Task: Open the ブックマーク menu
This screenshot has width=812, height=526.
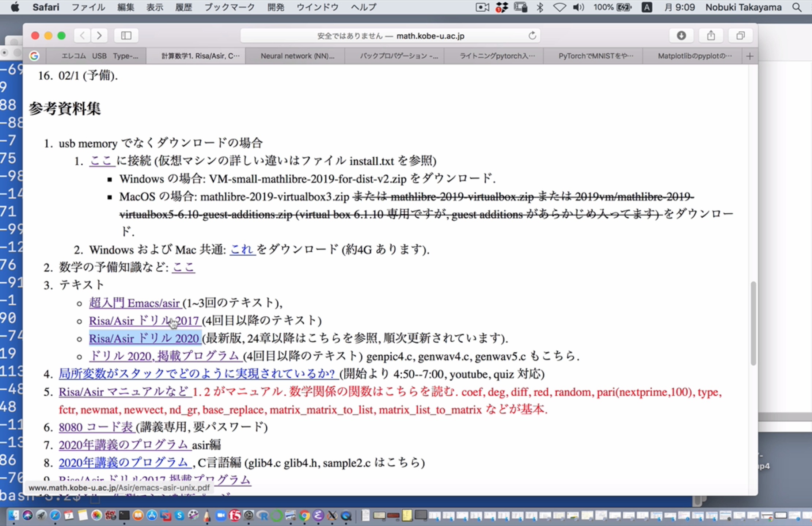Action: tap(229, 7)
